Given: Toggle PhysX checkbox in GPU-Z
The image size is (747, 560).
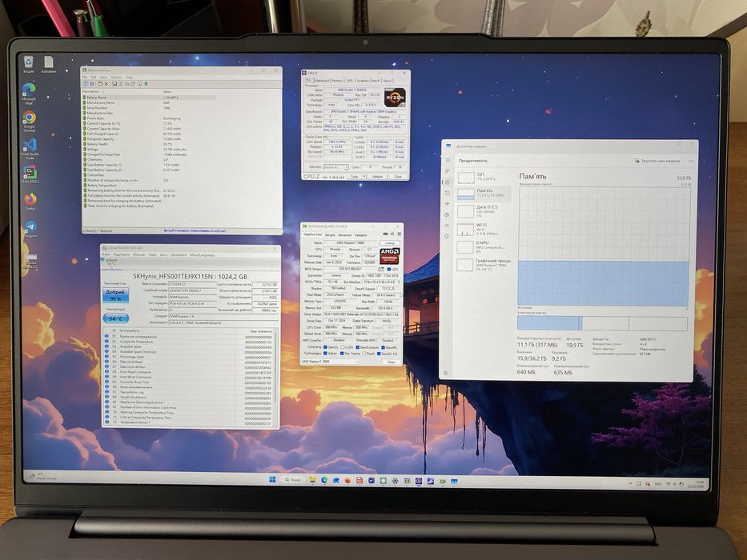Looking at the screenshot, I should pos(363,354).
